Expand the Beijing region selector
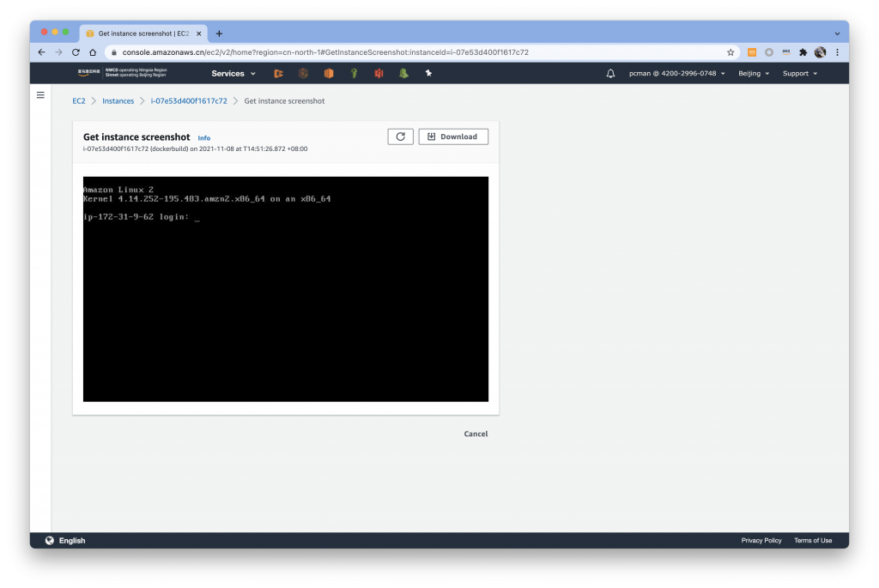879x588 pixels. (x=754, y=74)
